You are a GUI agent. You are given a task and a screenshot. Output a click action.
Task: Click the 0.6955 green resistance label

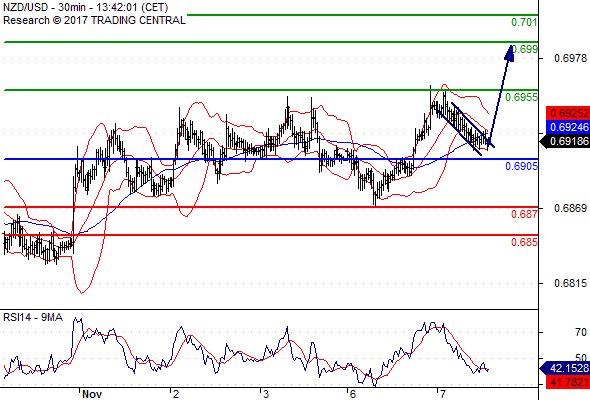click(x=521, y=97)
